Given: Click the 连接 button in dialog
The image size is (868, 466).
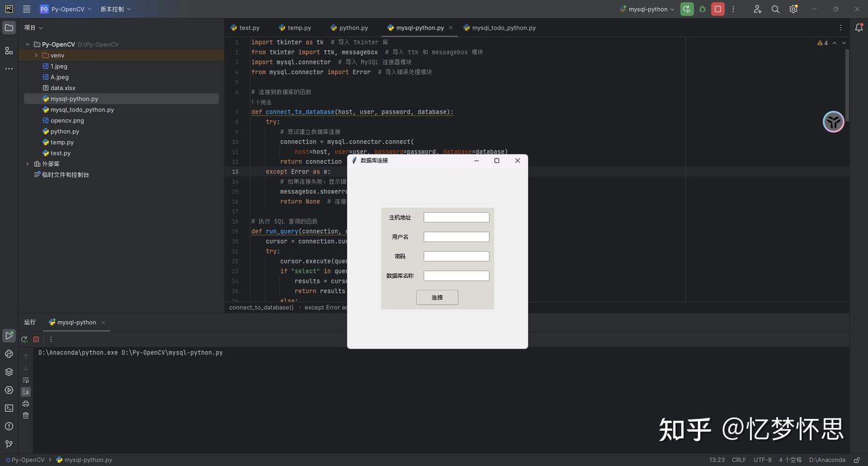Looking at the screenshot, I should click(437, 297).
